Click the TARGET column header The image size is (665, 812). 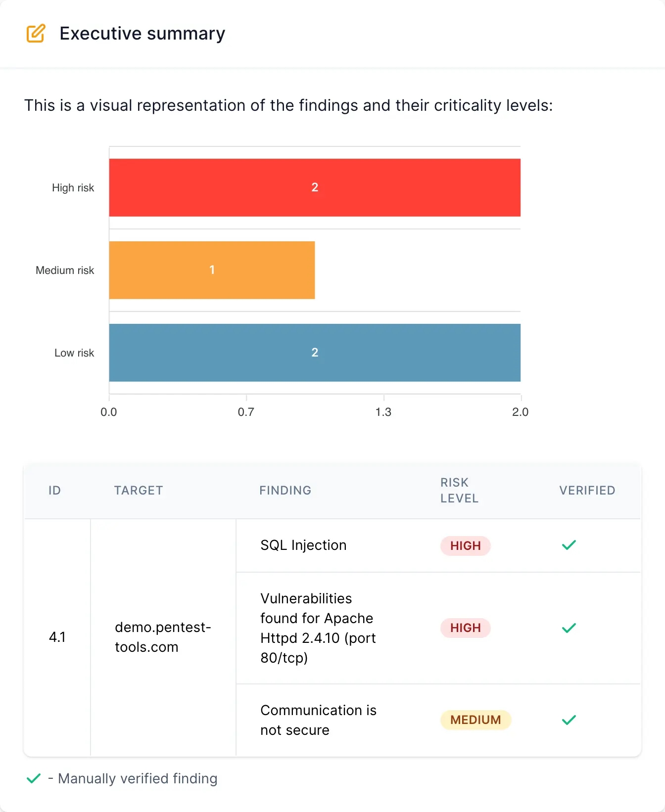pyautogui.click(x=139, y=491)
